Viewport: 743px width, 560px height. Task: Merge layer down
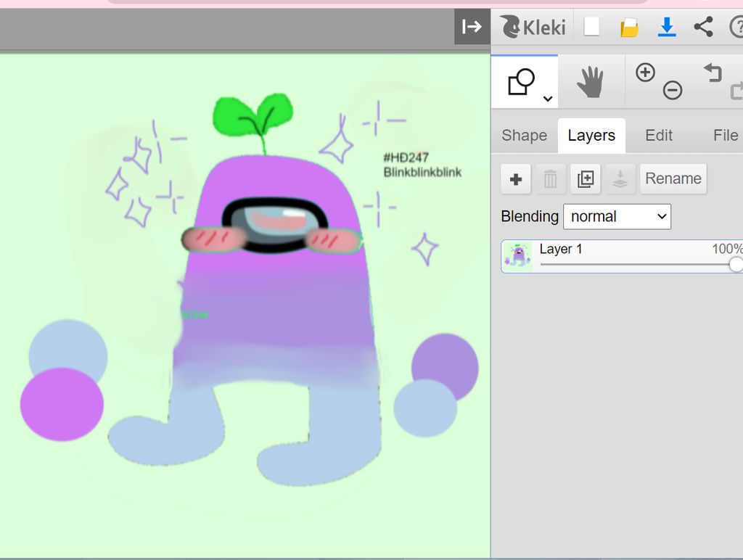tap(620, 179)
